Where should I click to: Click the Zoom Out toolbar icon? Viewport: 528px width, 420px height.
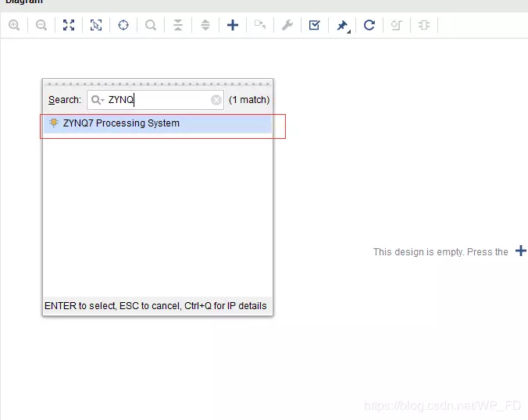click(41, 25)
